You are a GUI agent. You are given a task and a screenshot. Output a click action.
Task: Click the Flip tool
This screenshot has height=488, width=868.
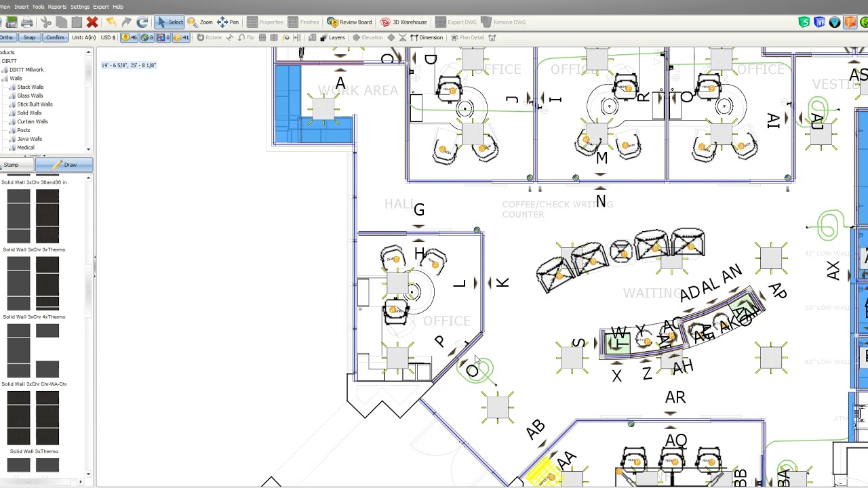[245, 38]
